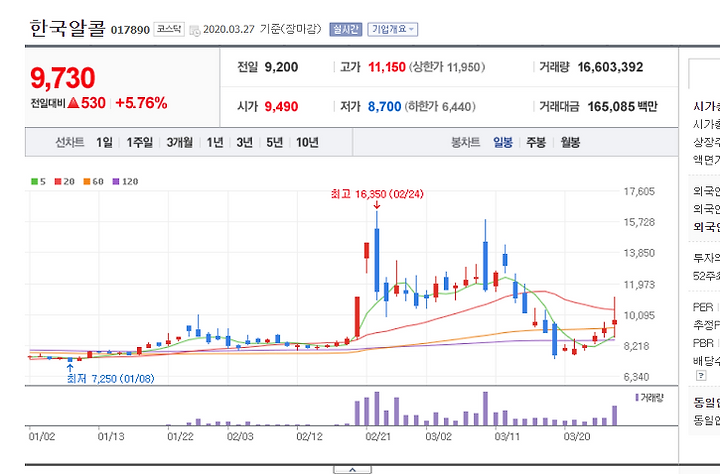
Task: Switch to 월봉 monthly candle chart
Action: point(570,143)
